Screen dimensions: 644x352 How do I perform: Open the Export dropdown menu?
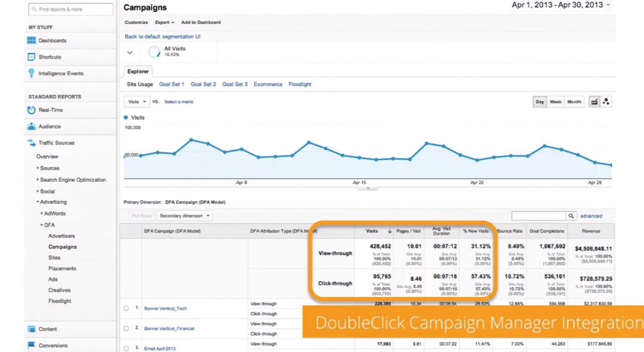[x=165, y=22]
